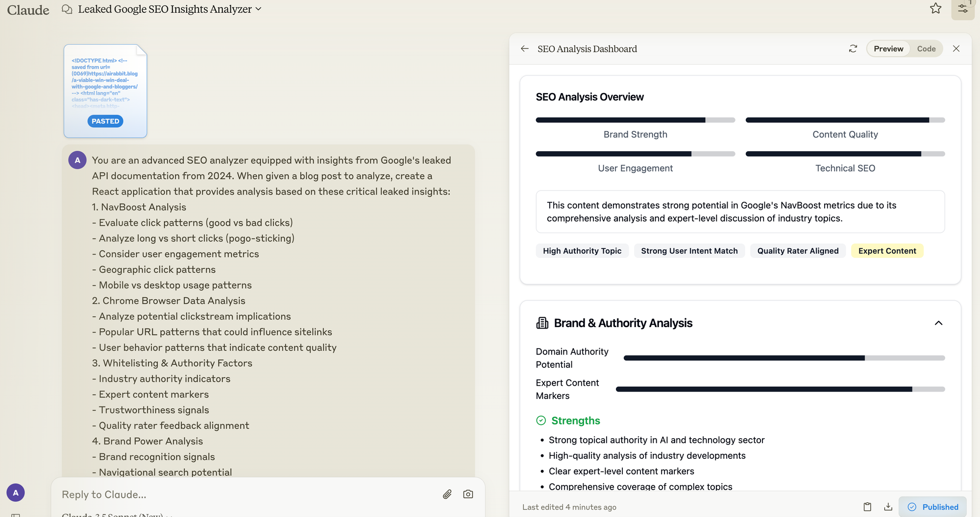This screenshot has height=517, width=980.
Task: Close the artifact panel
Action: pos(956,48)
